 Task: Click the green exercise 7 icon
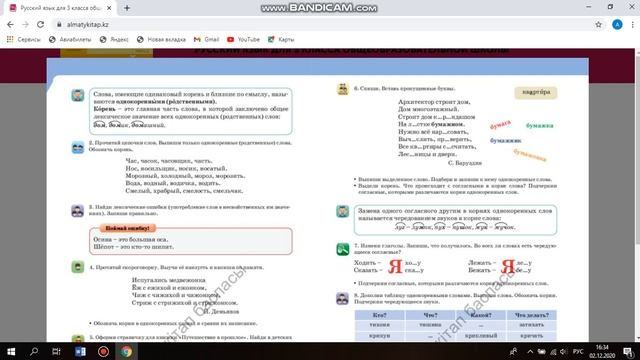342,249
